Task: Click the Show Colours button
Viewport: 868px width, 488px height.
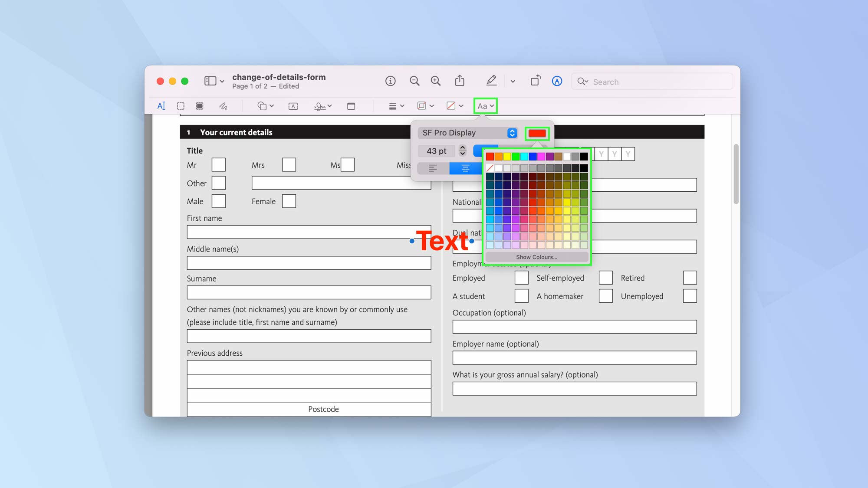Action: click(x=536, y=257)
